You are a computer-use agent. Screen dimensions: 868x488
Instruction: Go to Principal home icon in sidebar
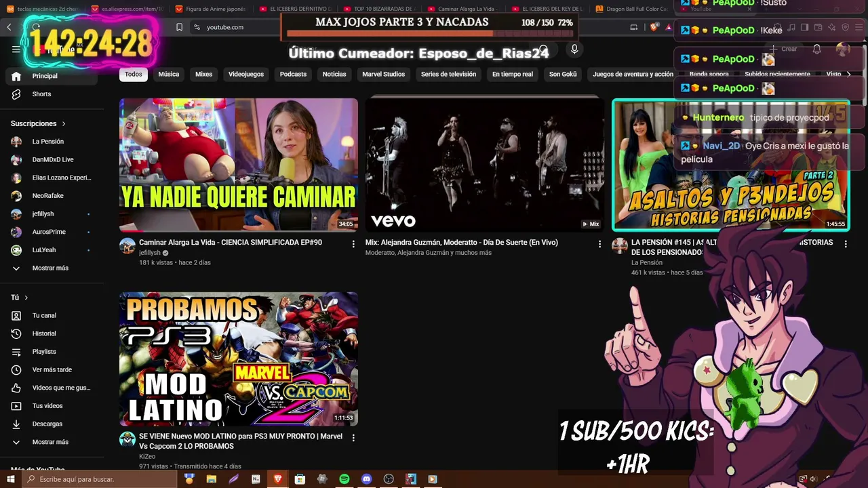pos(16,76)
